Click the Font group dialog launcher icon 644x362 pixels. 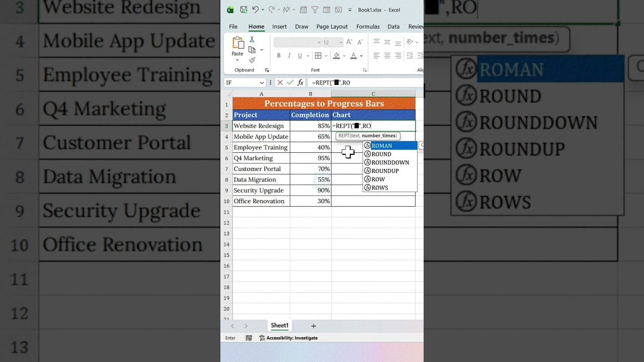pyautogui.click(x=365, y=70)
